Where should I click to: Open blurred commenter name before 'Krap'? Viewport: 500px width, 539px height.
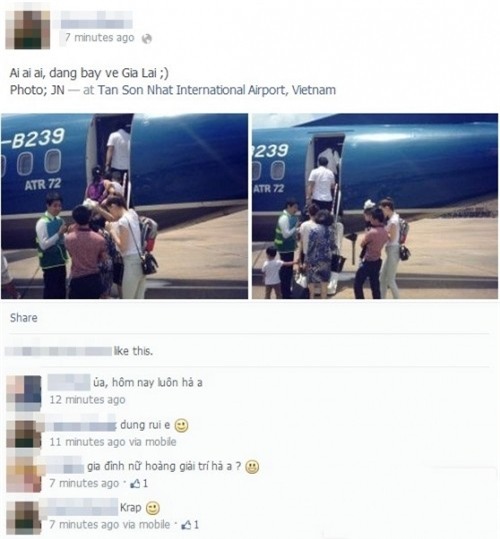tap(79, 507)
